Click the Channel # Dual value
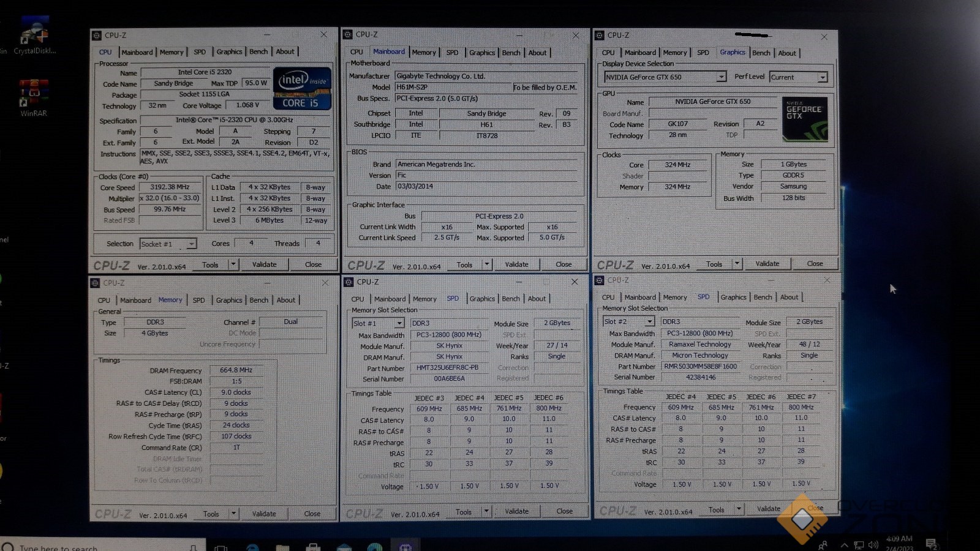The height and width of the screenshot is (551, 980). click(290, 322)
